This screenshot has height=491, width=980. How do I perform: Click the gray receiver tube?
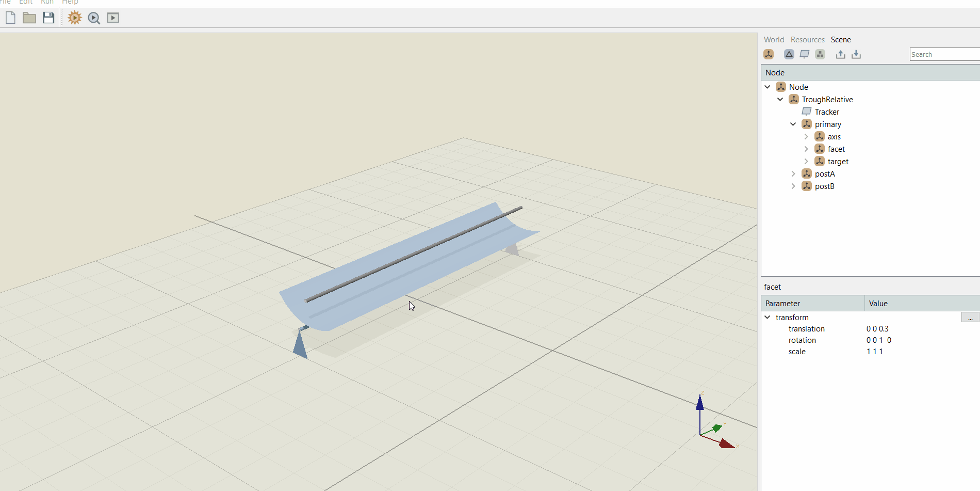[414, 254]
